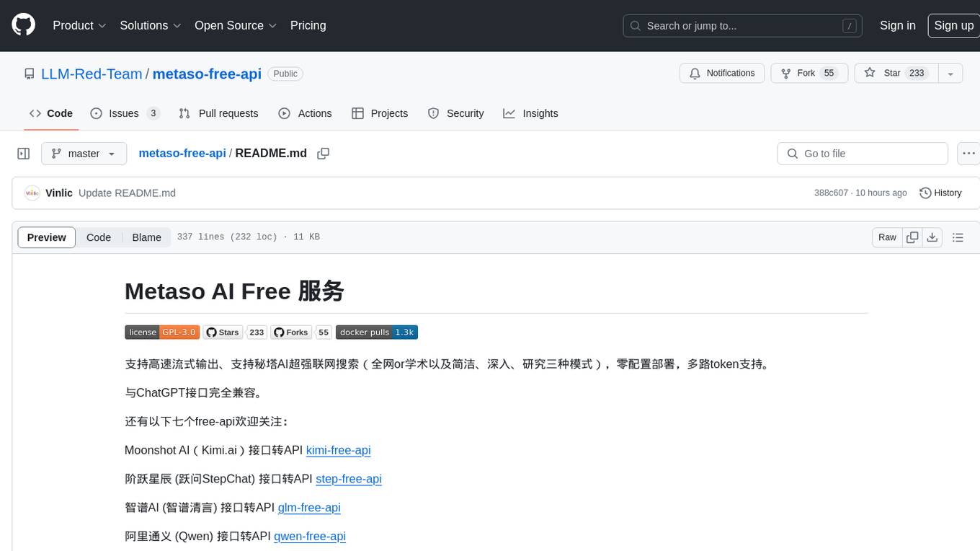This screenshot has width=980, height=551.
Task: Select the Blame view
Action: [146, 237]
